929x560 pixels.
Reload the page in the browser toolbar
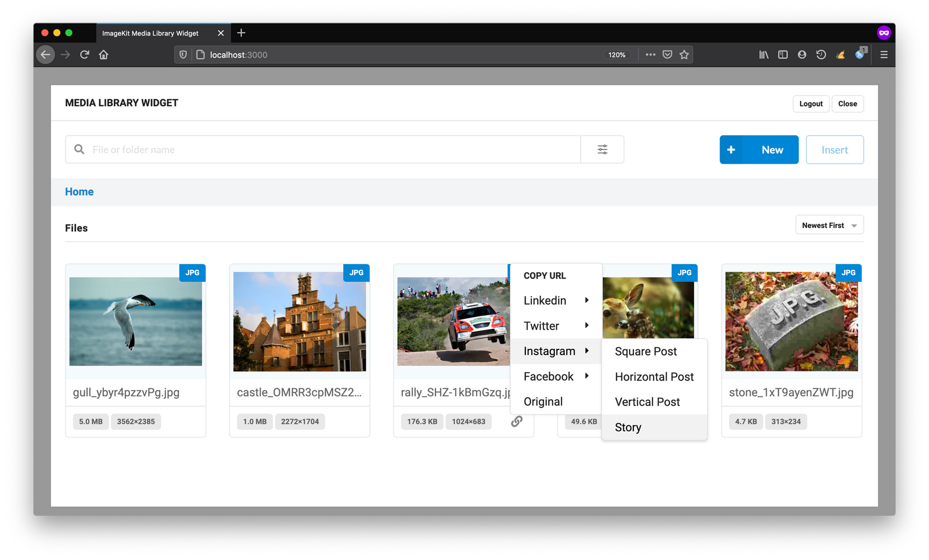[x=84, y=54]
